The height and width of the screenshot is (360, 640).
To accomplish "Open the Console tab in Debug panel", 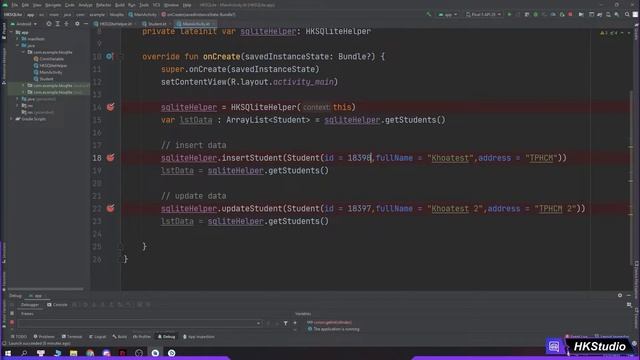I will coord(57,304).
